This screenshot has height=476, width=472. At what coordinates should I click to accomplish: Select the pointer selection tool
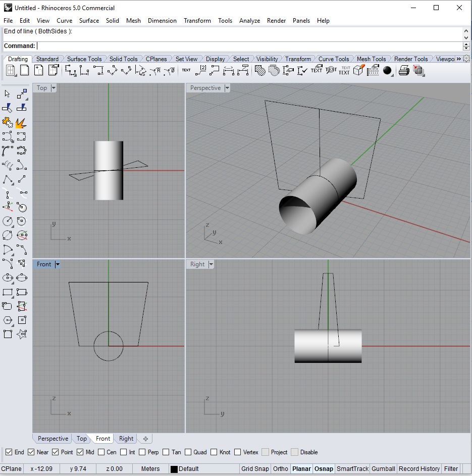pyautogui.click(x=7, y=94)
